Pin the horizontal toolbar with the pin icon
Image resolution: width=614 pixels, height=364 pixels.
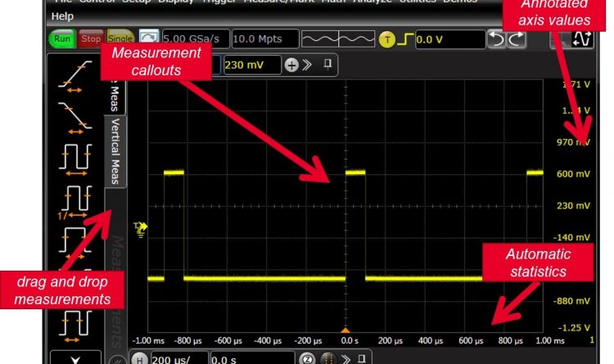coord(362,358)
